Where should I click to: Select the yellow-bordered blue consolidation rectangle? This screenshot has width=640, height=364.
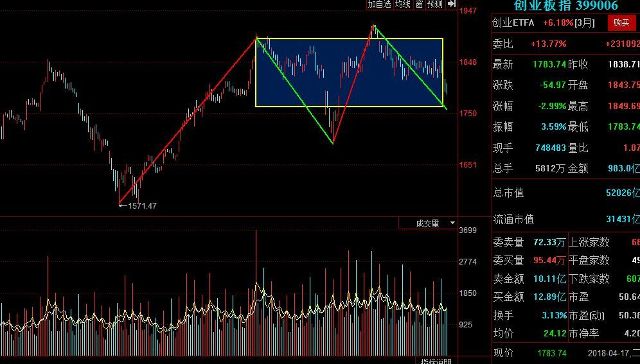[x=349, y=72]
